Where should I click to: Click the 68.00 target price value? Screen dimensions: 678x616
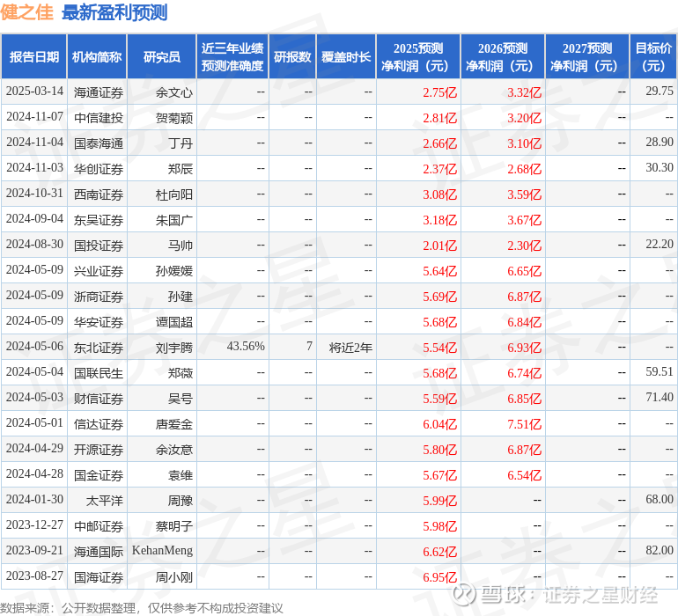point(660,499)
